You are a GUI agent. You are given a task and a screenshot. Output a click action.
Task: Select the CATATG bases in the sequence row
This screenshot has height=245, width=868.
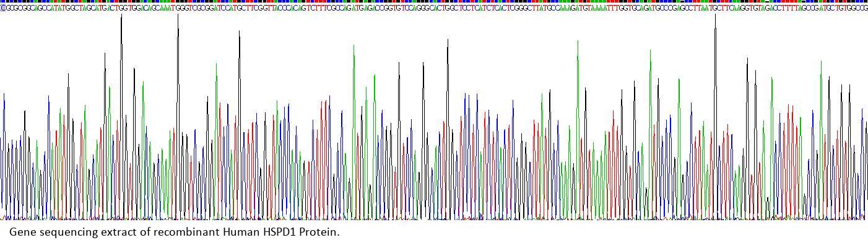(55, 8)
